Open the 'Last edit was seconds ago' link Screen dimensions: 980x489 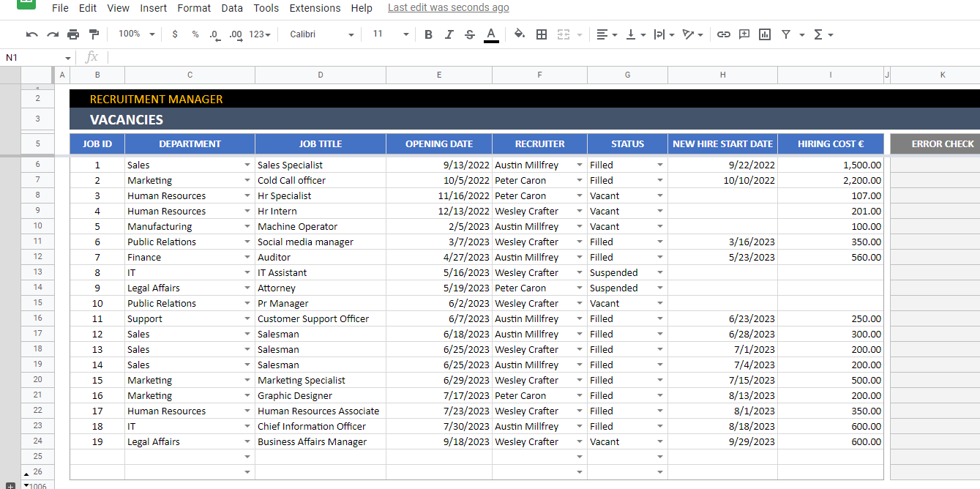coord(449,8)
